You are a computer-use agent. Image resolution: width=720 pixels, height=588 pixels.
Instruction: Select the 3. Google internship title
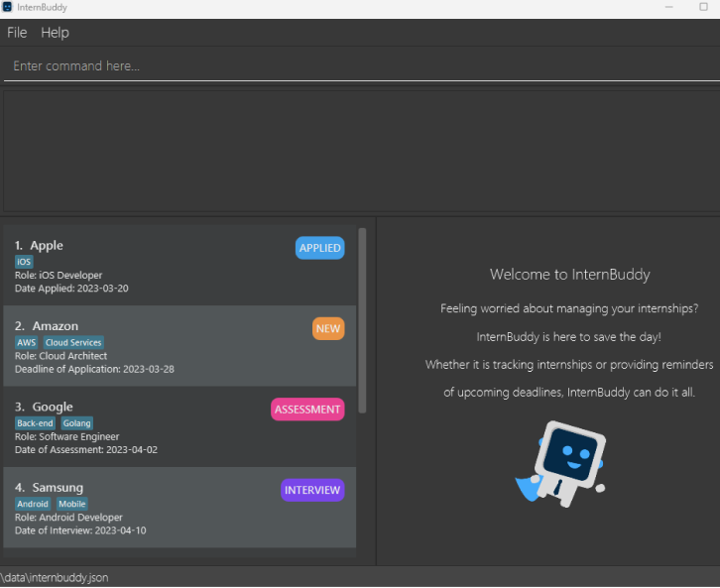(x=44, y=408)
